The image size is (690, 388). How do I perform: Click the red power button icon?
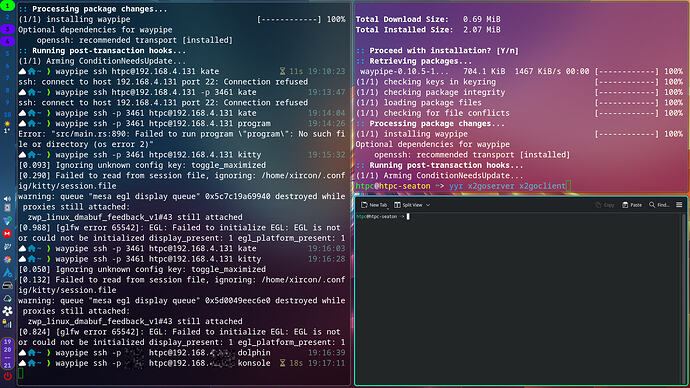click(x=7, y=376)
